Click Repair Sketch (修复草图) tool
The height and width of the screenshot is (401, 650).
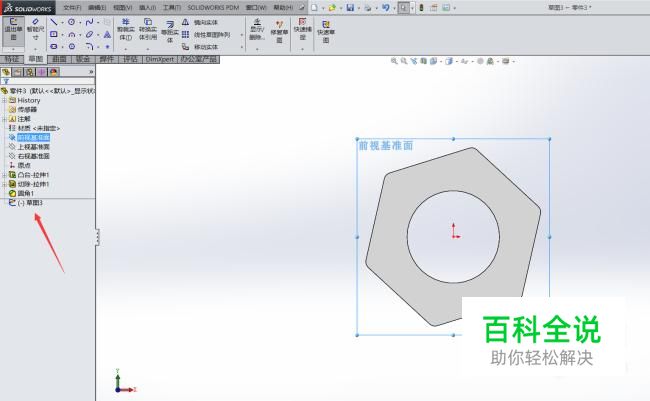(279, 32)
